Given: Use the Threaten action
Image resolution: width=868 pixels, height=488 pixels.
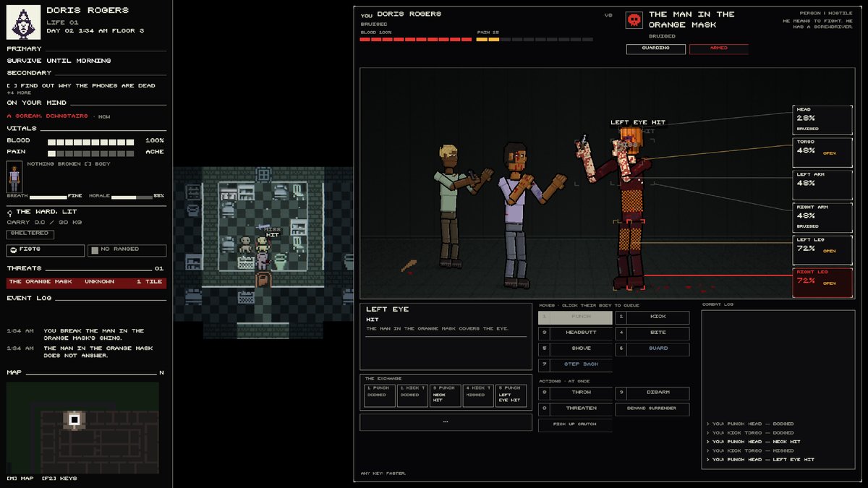Looking at the screenshot, I should (576, 408).
